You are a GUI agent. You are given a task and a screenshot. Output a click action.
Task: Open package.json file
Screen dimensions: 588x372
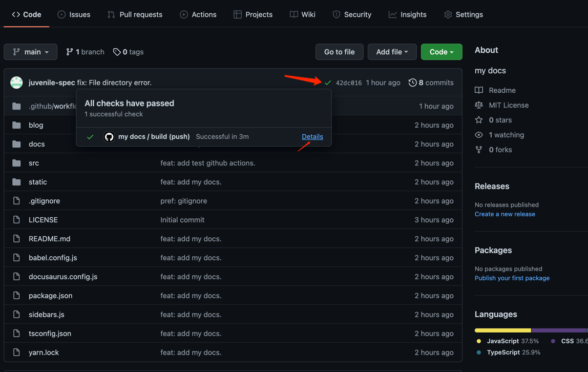51,296
